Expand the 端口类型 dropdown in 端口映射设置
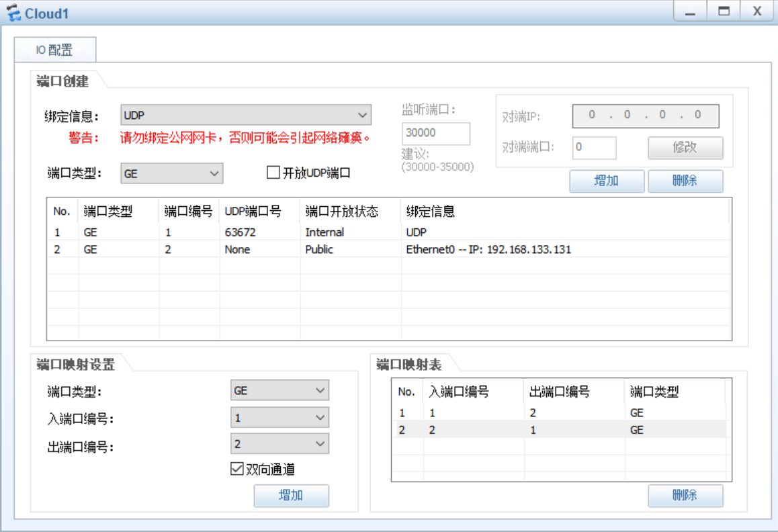This screenshot has width=778, height=532. pyautogui.click(x=279, y=390)
